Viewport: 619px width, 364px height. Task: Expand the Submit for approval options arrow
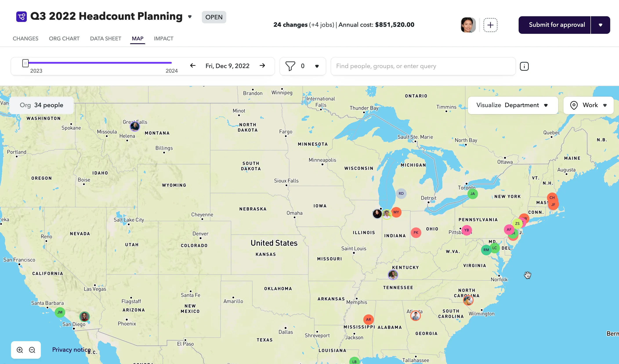[x=601, y=25]
